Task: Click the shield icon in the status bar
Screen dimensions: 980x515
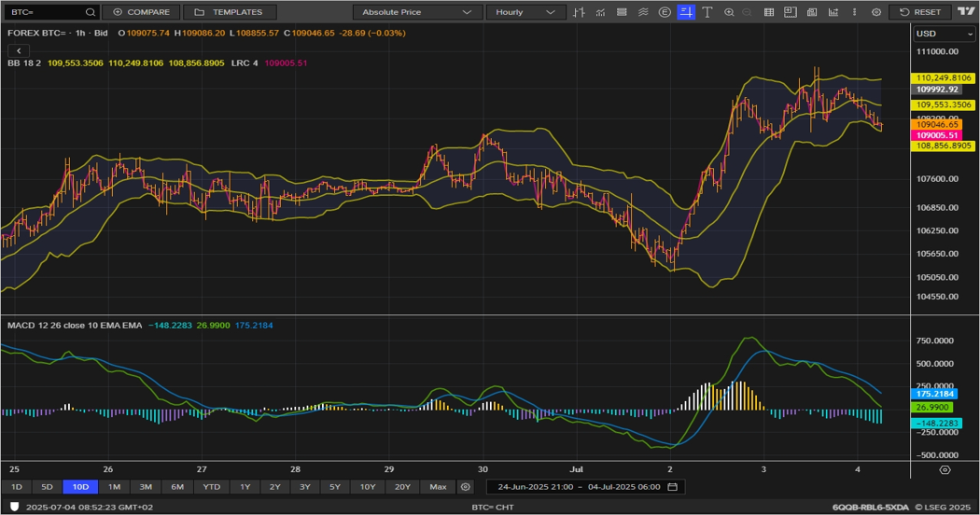Action: coord(14,507)
